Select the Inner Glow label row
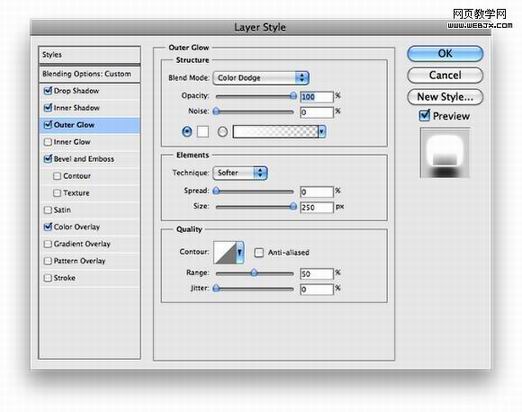The width and height of the screenshot is (522, 412). pyautogui.click(x=89, y=142)
